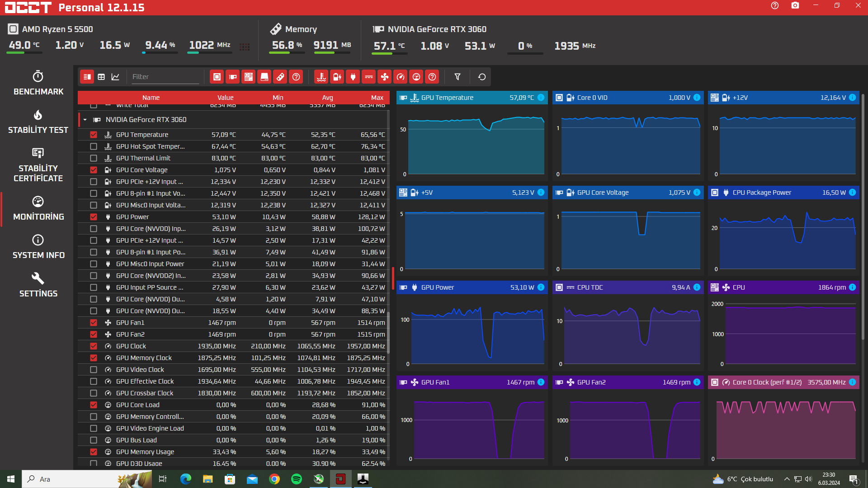Toggle the voltage sensors filter icon
This screenshot has height=488, width=868.
click(x=337, y=77)
